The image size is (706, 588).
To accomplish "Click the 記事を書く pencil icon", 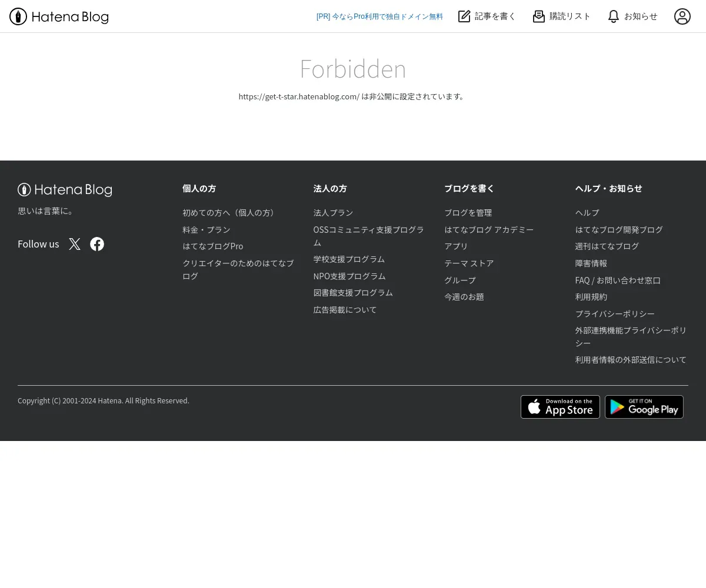I will [x=464, y=16].
